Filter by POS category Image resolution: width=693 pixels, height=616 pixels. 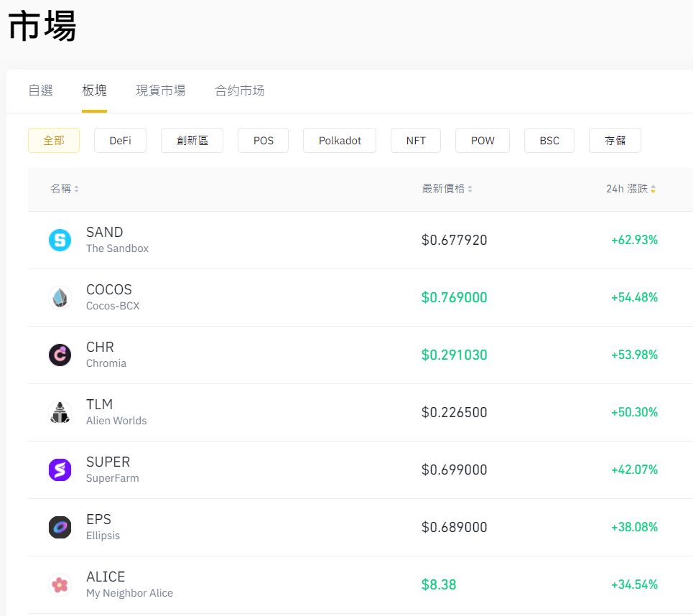tap(263, 141)
